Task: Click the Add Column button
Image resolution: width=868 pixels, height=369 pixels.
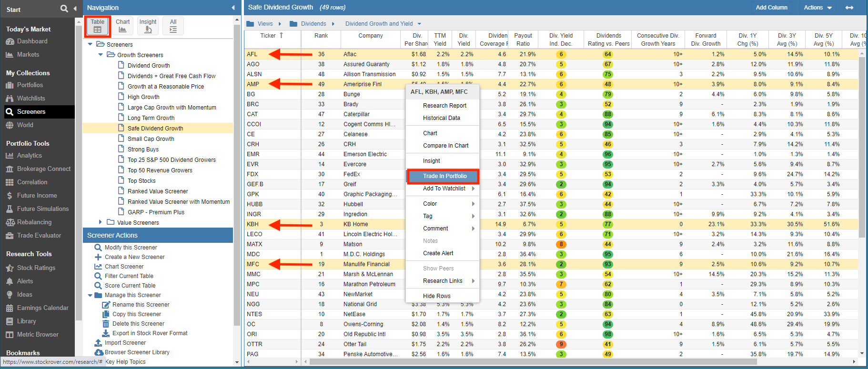Action: pyautogui.click(x=771, y=8)
